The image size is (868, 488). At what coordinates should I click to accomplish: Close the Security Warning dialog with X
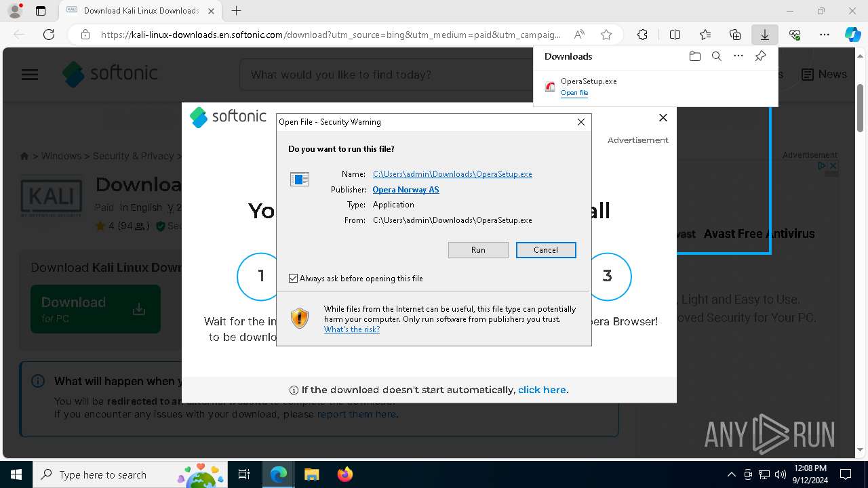(581, 122)
